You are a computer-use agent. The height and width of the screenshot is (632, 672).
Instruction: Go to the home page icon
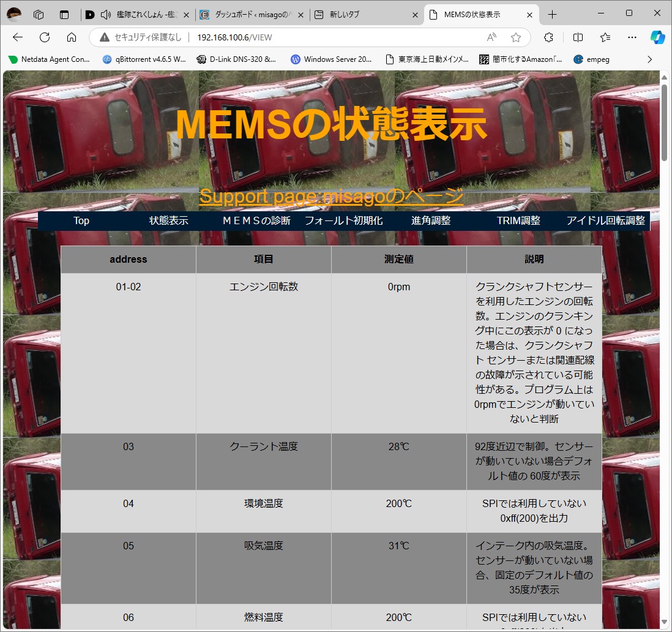click(72, 37)
